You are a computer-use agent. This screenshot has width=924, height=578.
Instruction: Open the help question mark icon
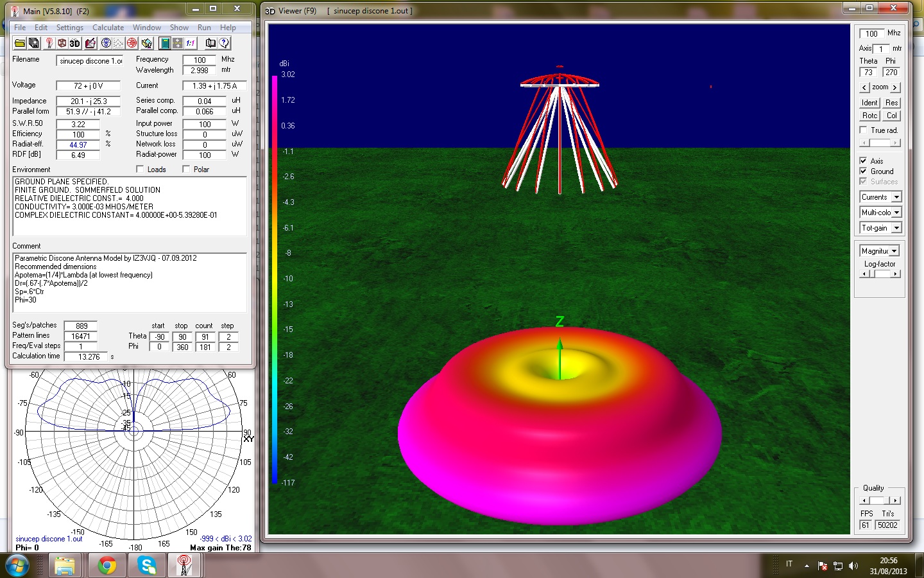pyautogui.click(x=224, y=43)
